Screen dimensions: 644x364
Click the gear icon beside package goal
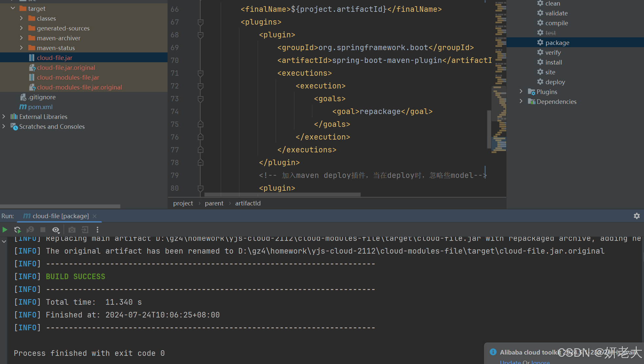click(540, 42)
